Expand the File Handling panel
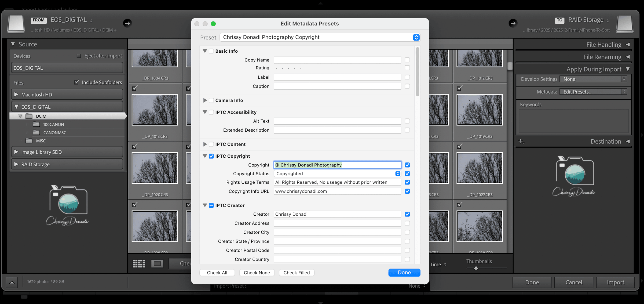Image resolution: width=644 pixels, height=304 pixels. (628, 45)
